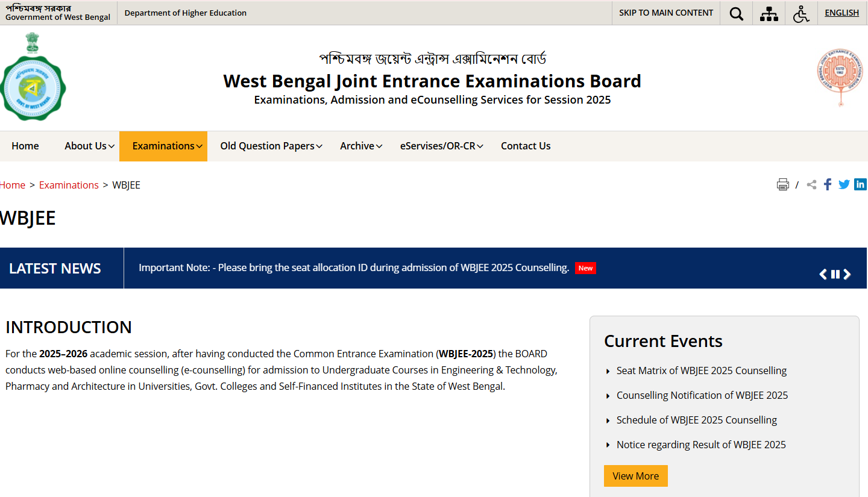Click the West Bengal government emblem logo

(x=33, y=77)
